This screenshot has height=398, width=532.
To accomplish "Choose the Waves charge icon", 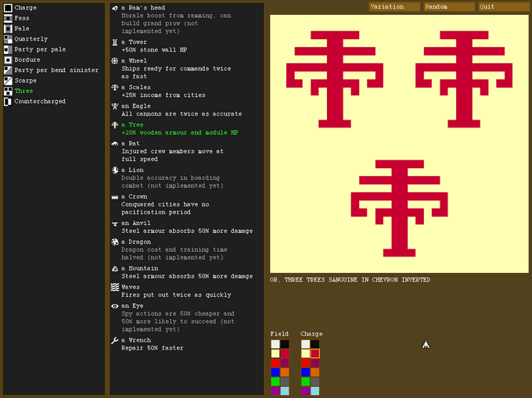I will (x=115, y=287).
